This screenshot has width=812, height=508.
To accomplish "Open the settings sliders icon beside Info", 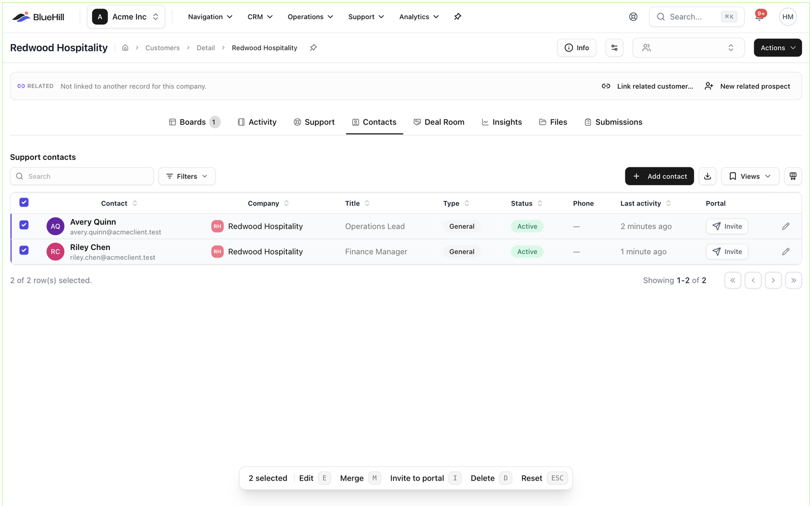I will click(x=615, y=48).
